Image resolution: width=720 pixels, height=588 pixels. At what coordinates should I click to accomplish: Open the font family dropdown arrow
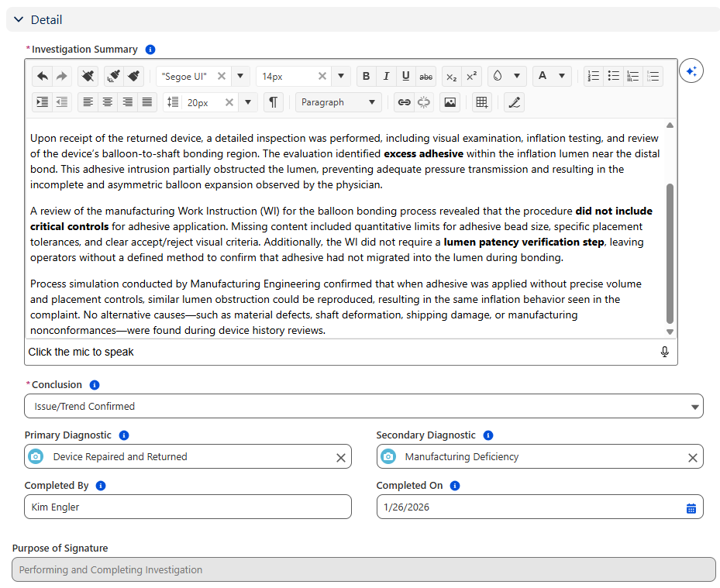tap(240, 76)
